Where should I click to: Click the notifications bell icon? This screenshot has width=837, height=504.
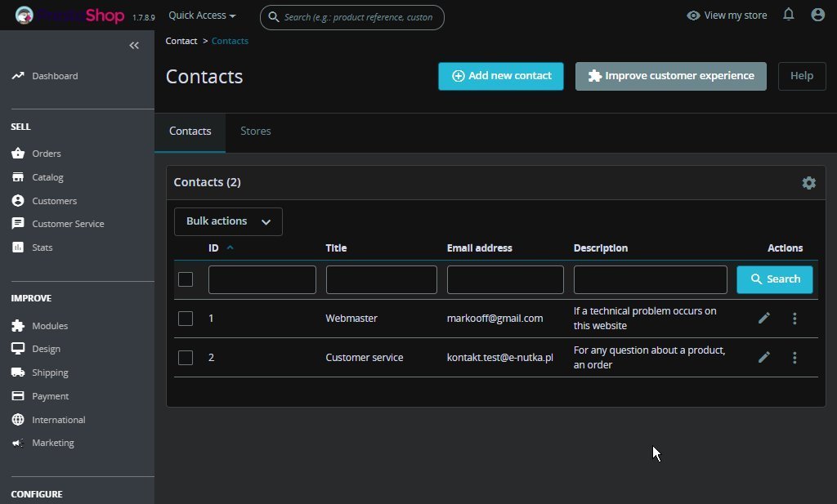[x=788, y=15]
